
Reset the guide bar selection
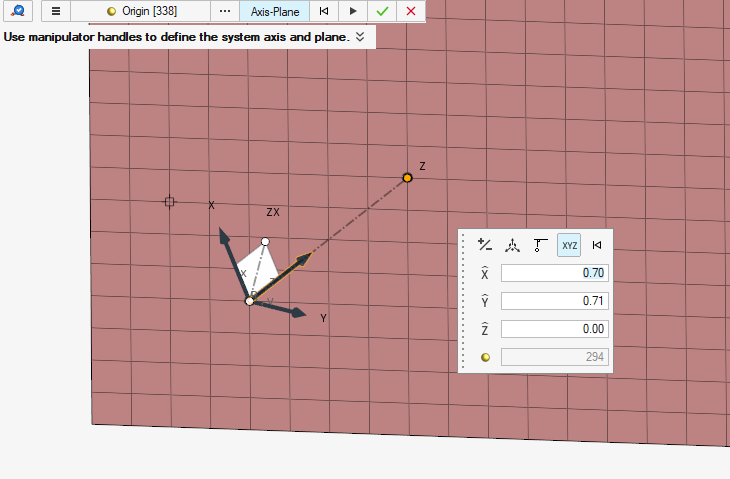324,11
